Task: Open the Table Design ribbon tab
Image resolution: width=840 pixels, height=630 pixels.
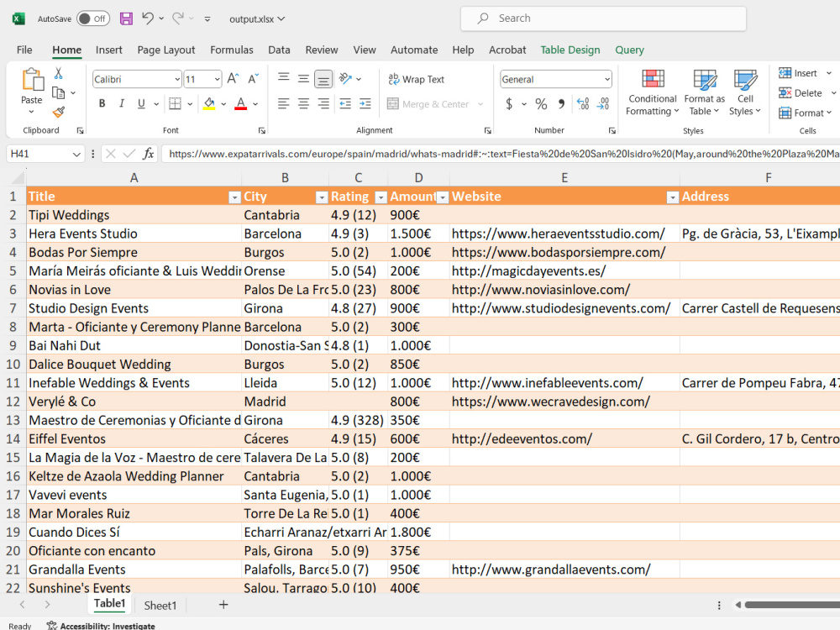Action: [570, 50]
